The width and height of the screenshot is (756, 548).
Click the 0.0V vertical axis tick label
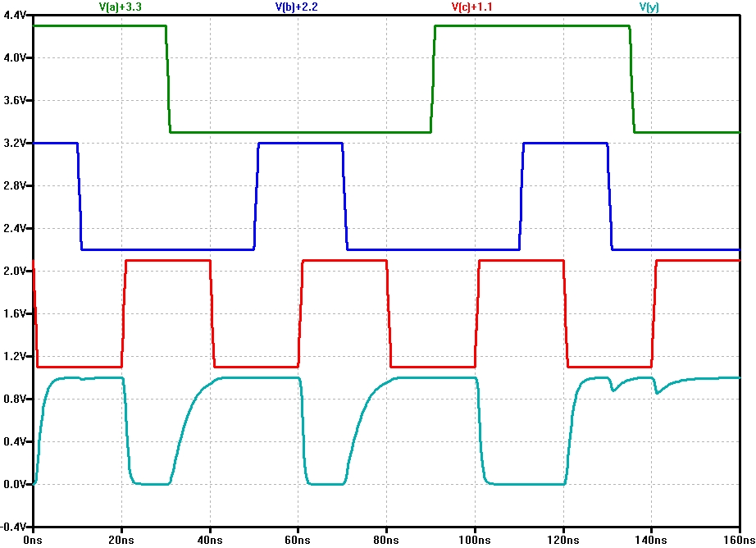(14, 484)
